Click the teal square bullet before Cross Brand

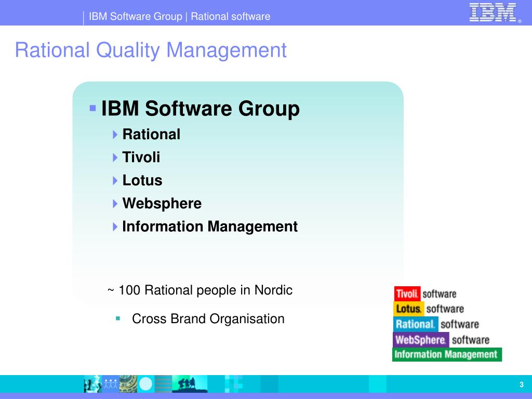[x=118, y=318]
